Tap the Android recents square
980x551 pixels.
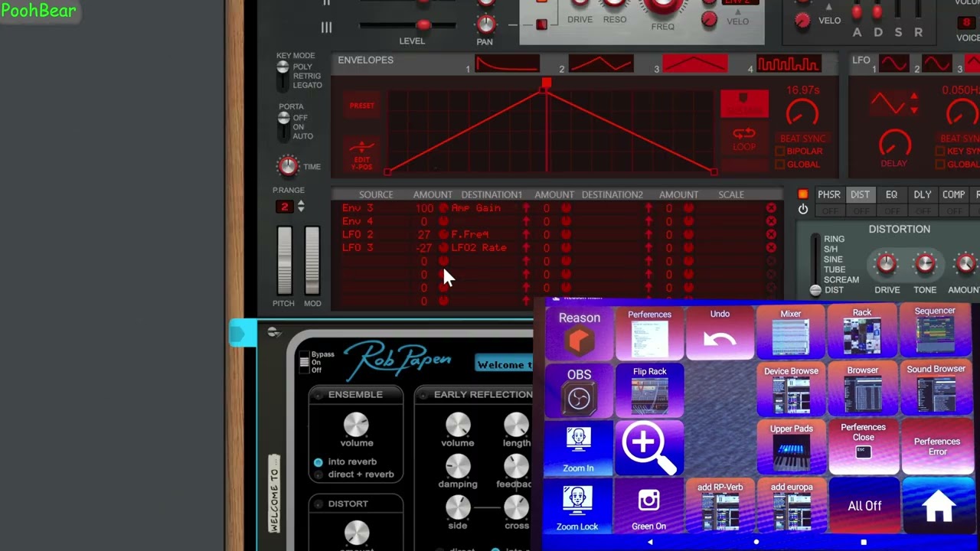point(864,543)
